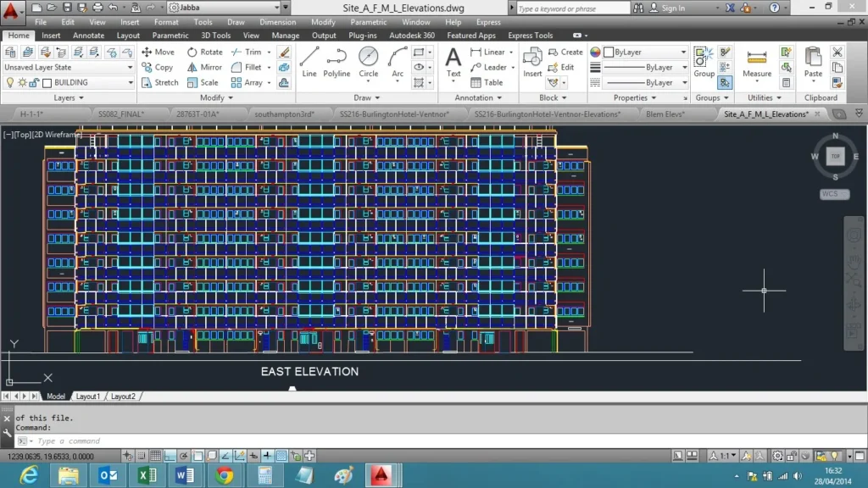The width and height of the screenshot is (868, 488).
Task: Open the Unsaved Layer State dropdown
Action: tap(68, 67)
